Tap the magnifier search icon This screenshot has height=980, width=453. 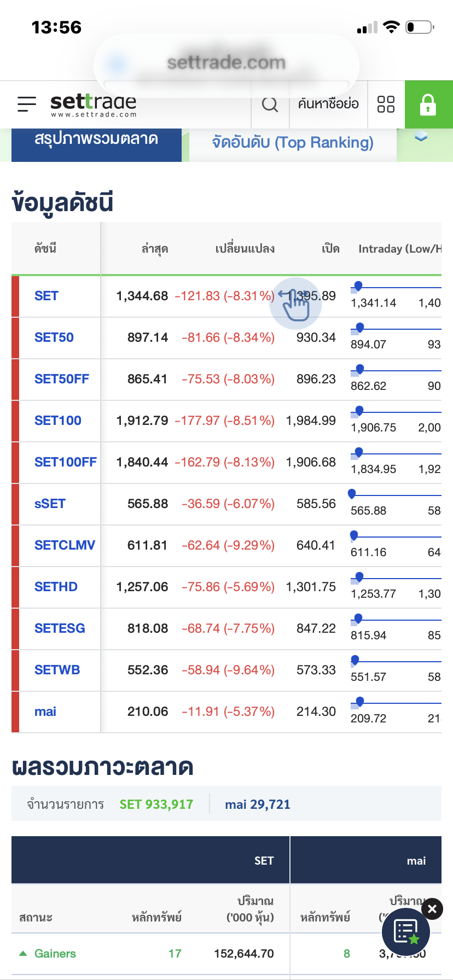point(270,104)
